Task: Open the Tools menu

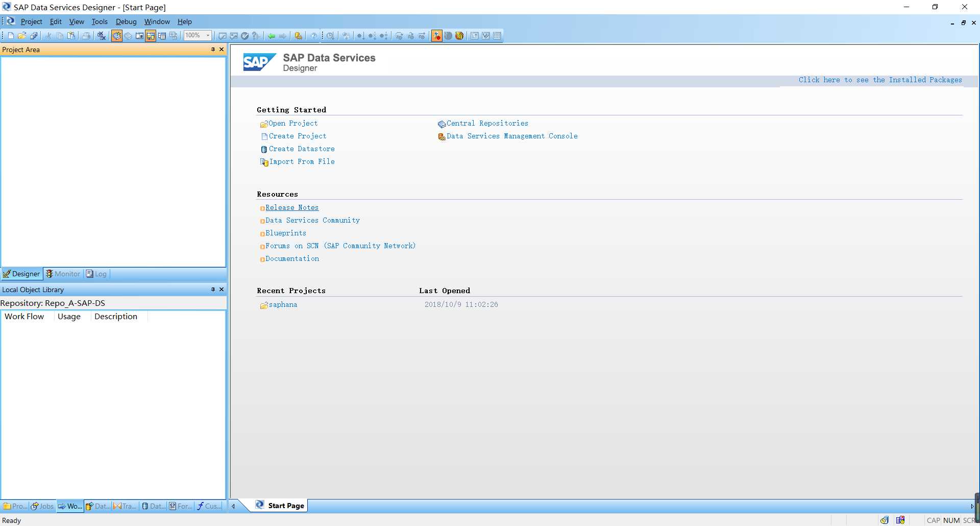Action: coord(100,21)
